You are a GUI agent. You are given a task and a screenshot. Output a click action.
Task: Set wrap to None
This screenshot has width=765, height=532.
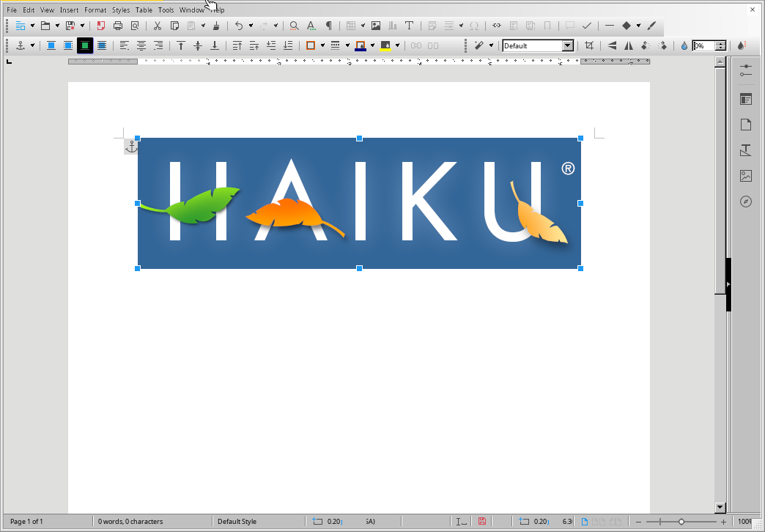click(51, 45)
